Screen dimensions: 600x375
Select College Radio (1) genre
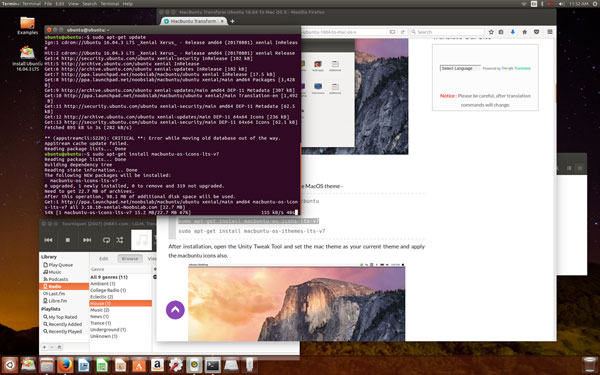tap(121, 290)
